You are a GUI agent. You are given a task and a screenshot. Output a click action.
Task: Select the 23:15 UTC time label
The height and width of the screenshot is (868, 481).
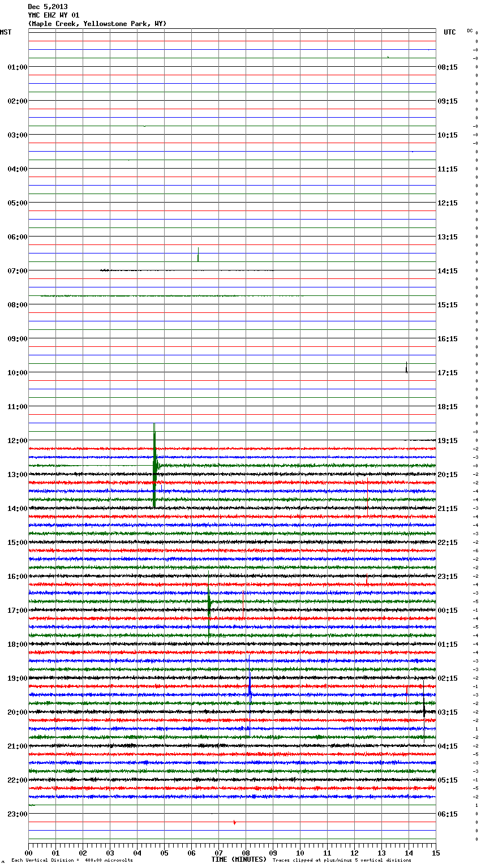pos(448,577)
